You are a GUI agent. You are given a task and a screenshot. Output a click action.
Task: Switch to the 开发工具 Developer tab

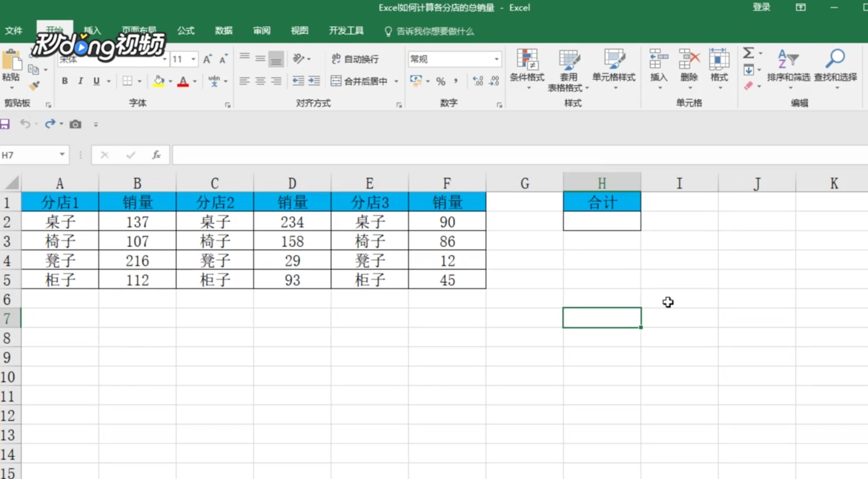pos(346,30)
